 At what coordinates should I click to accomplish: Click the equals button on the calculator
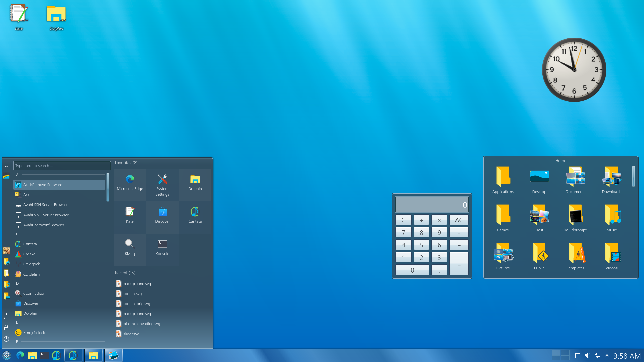pyautogui.click(x=459, y=264)
